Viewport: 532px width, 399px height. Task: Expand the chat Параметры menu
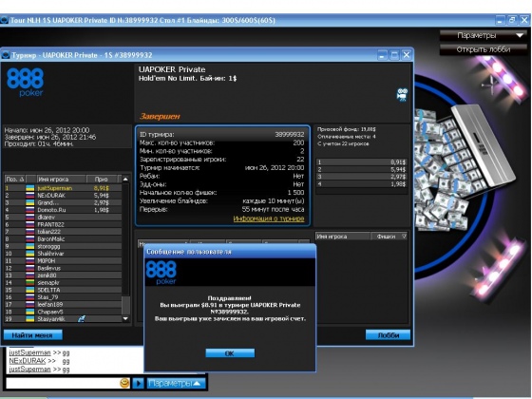coord(177,384)
